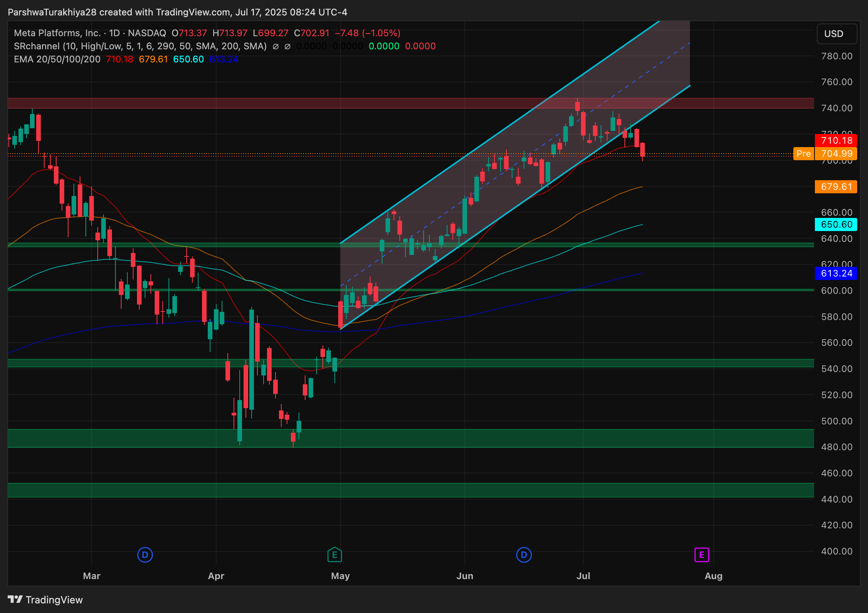Click the low price L699.27 value

pyautogui.click(x=270, y=33)
